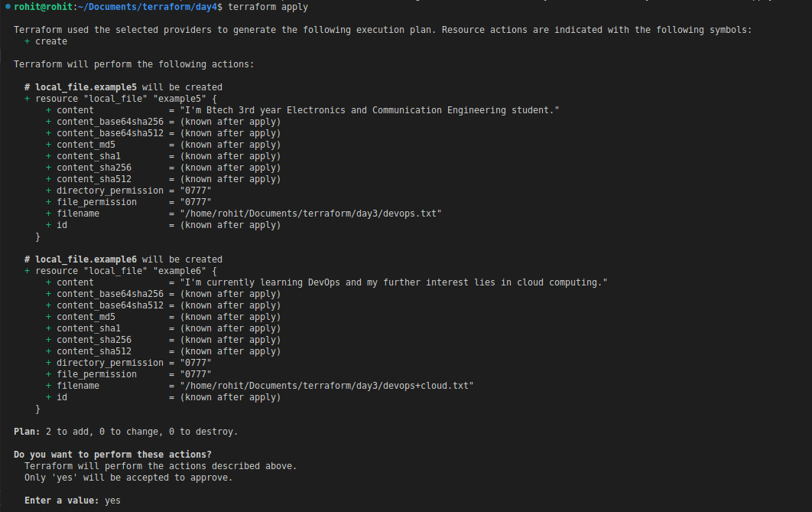Click the 'terraform apply' command text
The image size is (812, 512).
coord(268,7)
